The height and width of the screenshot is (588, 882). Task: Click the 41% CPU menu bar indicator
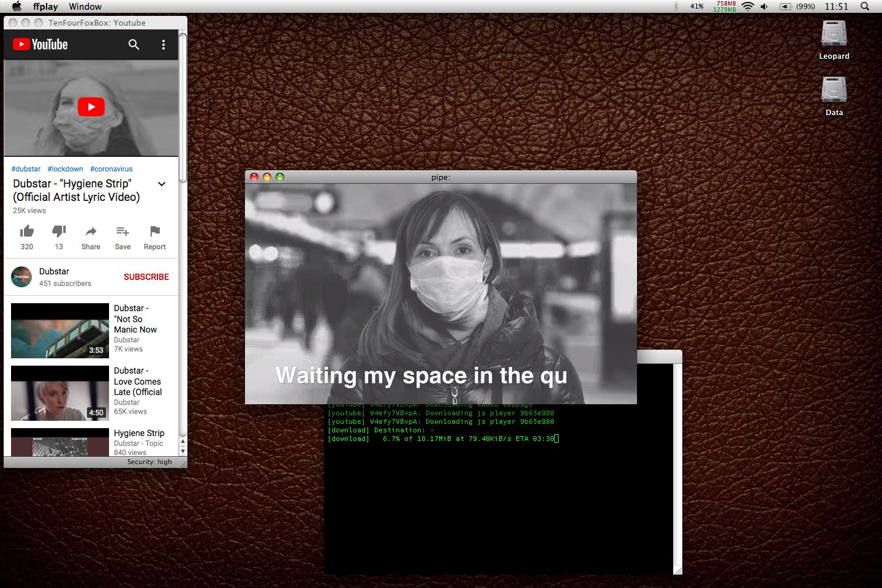697,6
